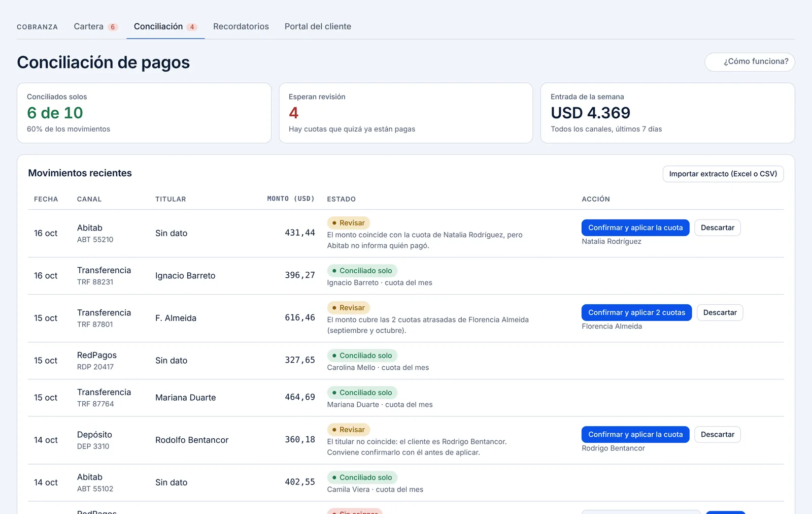The width and height of the screenshot is (812, 514).
Task: Switch to the Recordatorios tab
Action: point(241,26)
